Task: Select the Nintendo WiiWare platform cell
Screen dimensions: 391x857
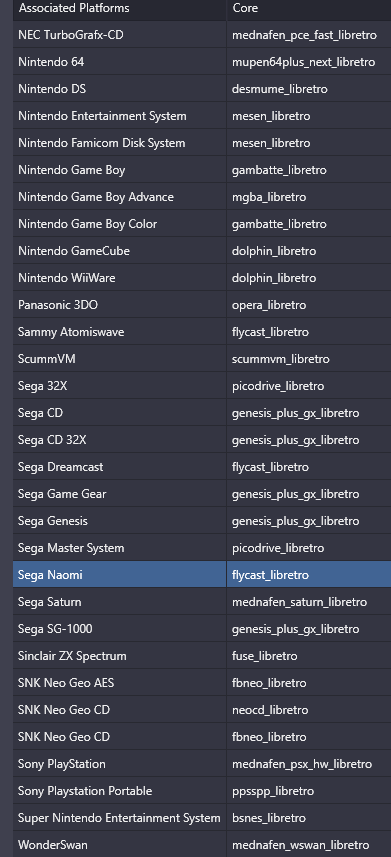Action: click(120, 278)
